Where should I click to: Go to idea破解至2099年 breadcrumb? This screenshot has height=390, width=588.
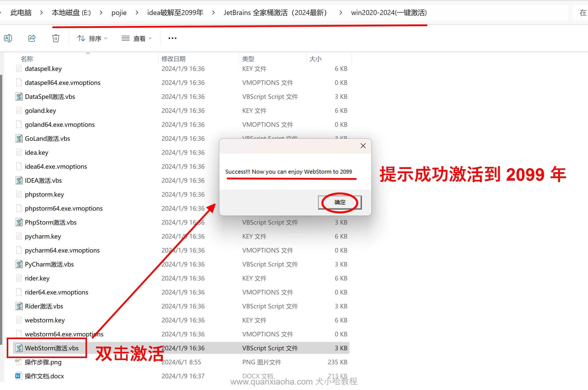tap(175, 12)
